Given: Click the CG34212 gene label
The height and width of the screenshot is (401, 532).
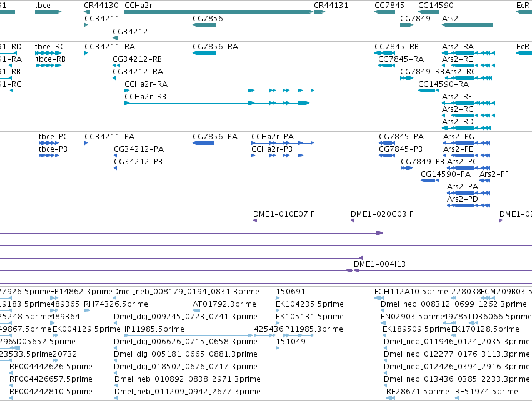Looking at the screenshot, I should [x=130, y=31].
